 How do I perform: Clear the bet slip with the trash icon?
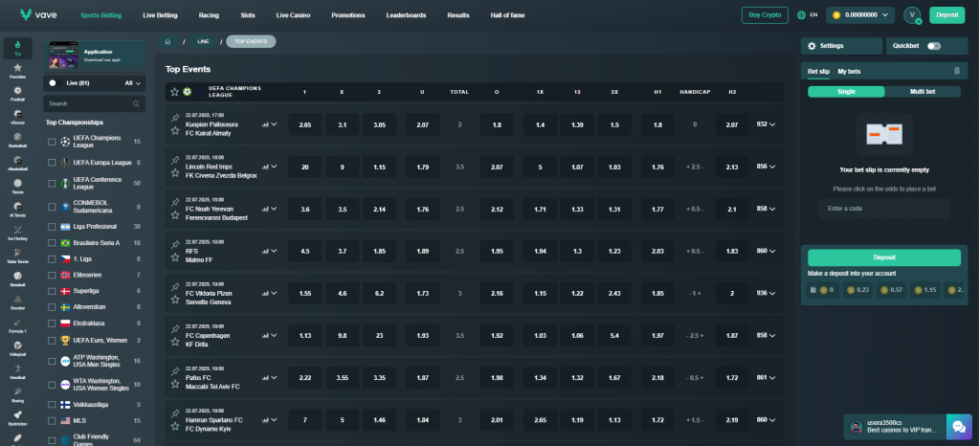pos(956,71)
